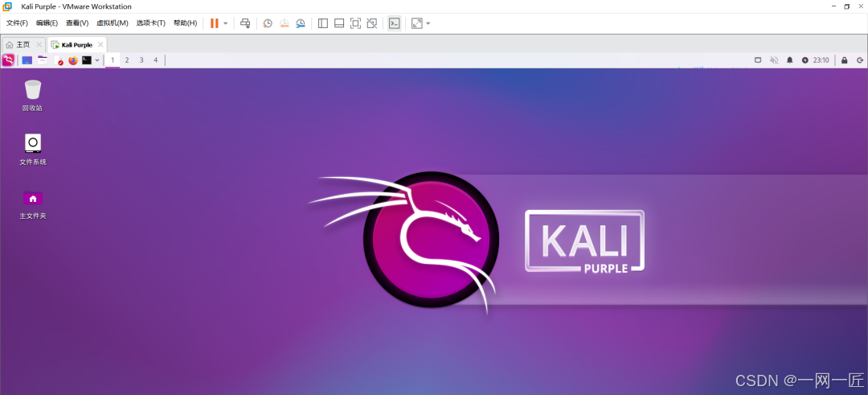Open the 虚拟机(M) menu

coord(113,23)
